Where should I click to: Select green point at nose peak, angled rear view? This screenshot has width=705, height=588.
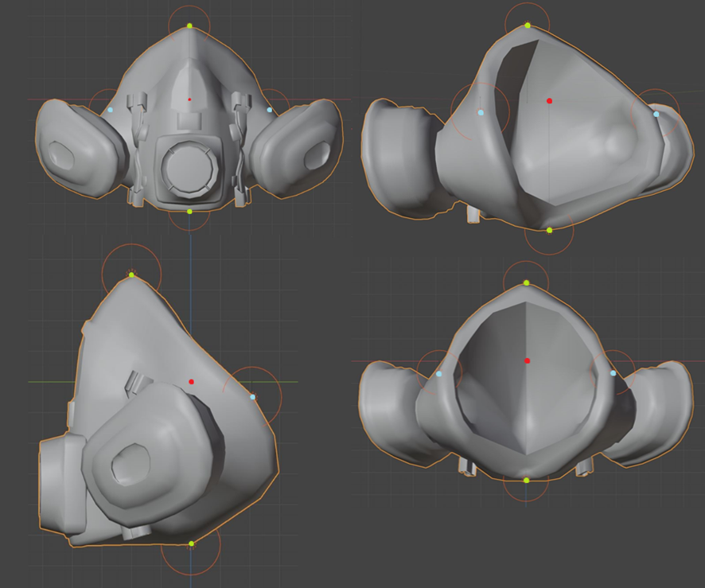528,25
